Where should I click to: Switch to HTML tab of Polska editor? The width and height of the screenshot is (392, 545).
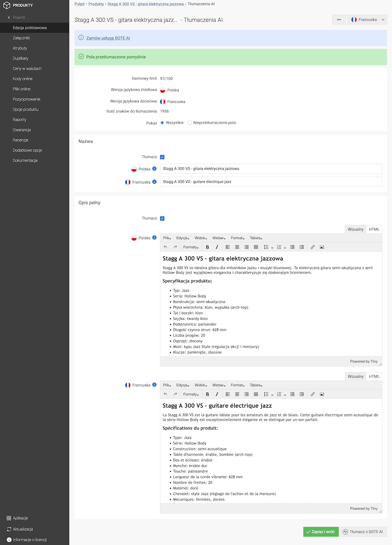click(x=374, y=229)
